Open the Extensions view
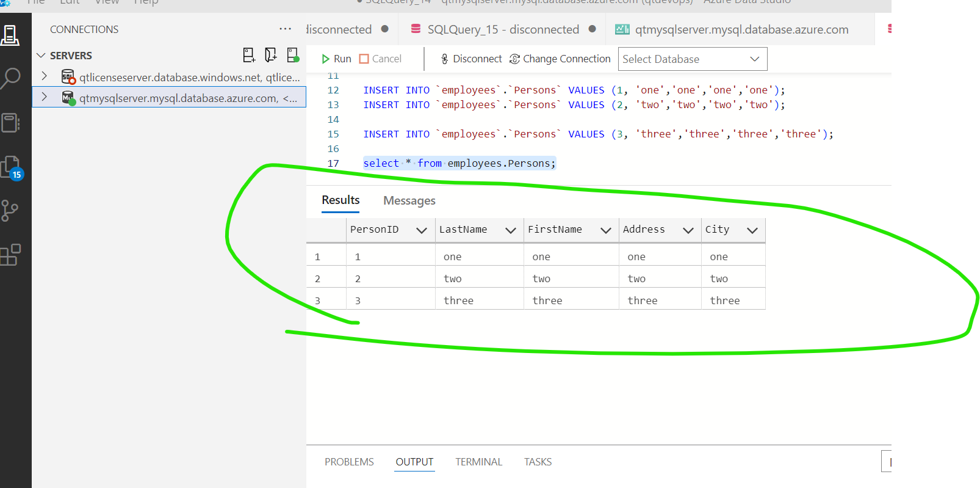This screenshot has height=488, width=980. (10, 255)
